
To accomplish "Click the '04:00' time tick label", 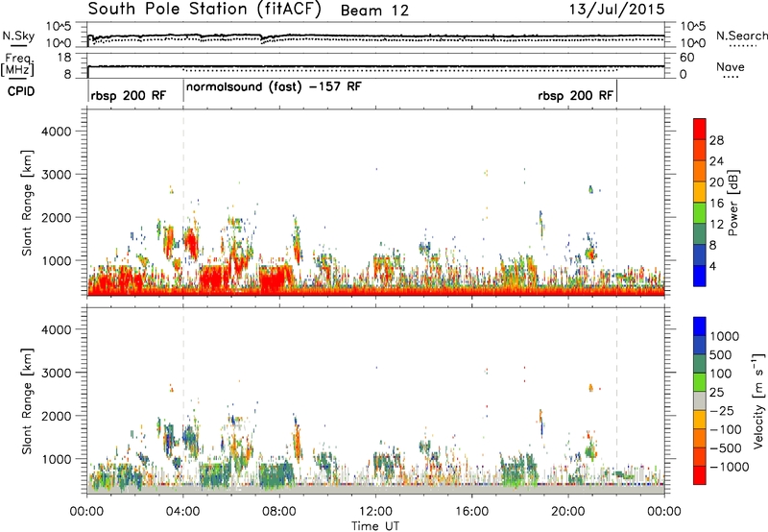I will 182,512.
